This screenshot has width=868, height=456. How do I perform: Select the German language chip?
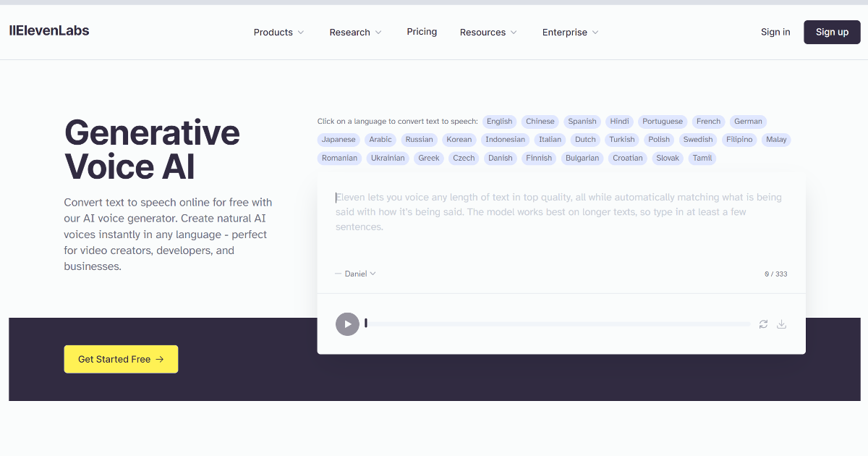click(x=748, y=121)
